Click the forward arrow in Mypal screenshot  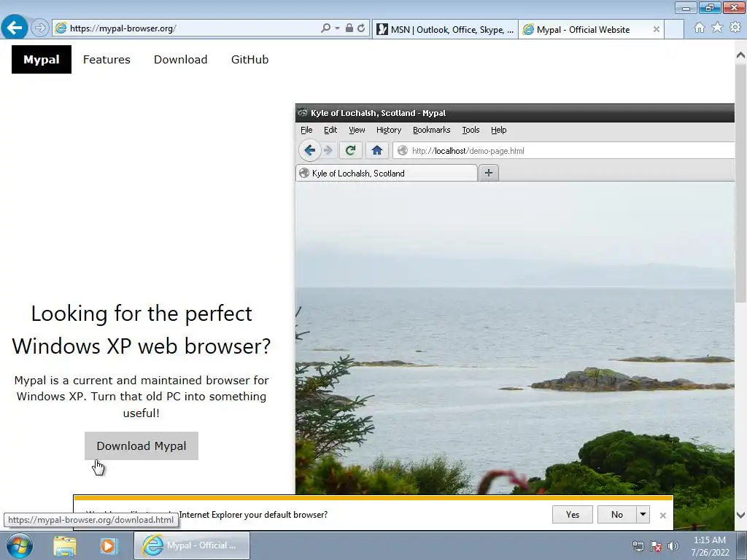click(328, 150)
